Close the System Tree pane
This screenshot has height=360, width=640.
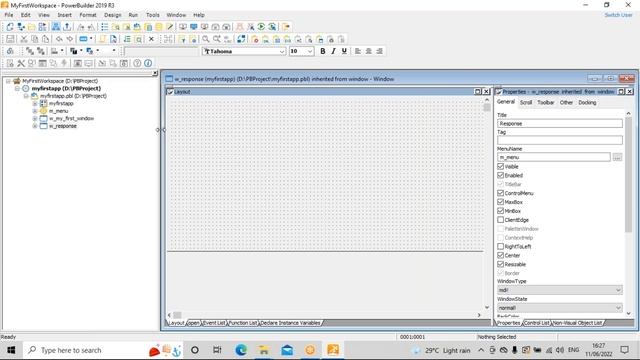tap(155, 73)
